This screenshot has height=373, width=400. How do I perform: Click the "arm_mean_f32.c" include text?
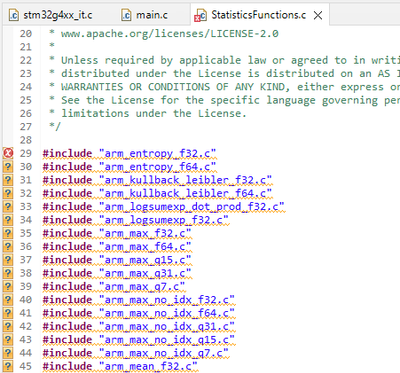coord(148,366)
